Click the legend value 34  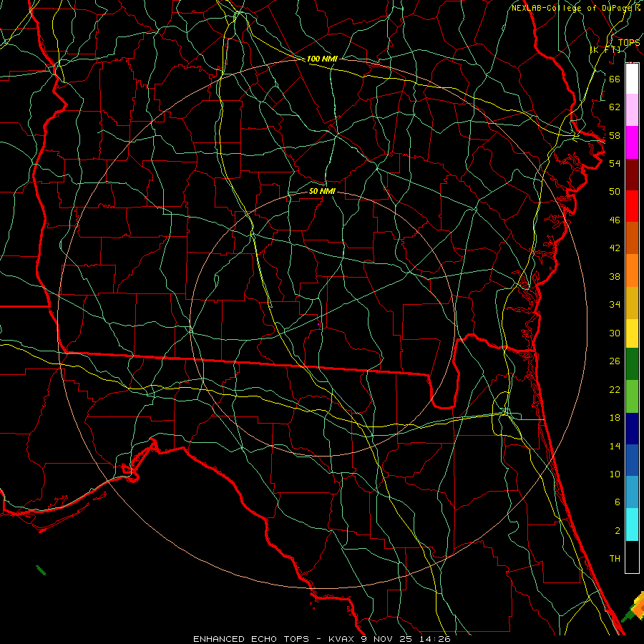pyautogui.click(x=615, y=304)
